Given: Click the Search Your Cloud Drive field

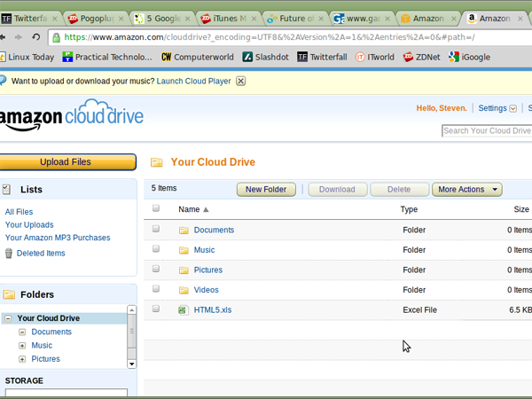Looking at the screenshot, I should 487,130.
